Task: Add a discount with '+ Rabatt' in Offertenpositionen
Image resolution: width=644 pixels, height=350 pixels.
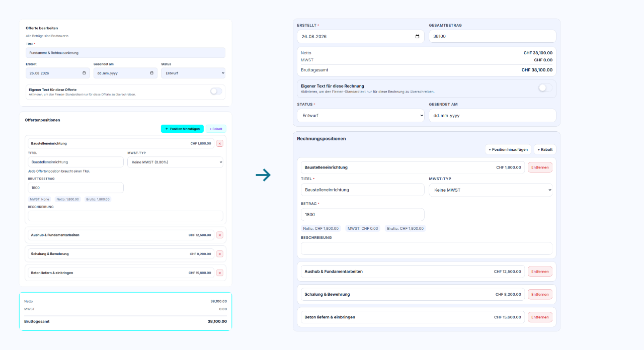Action: [x=216, y=129]
